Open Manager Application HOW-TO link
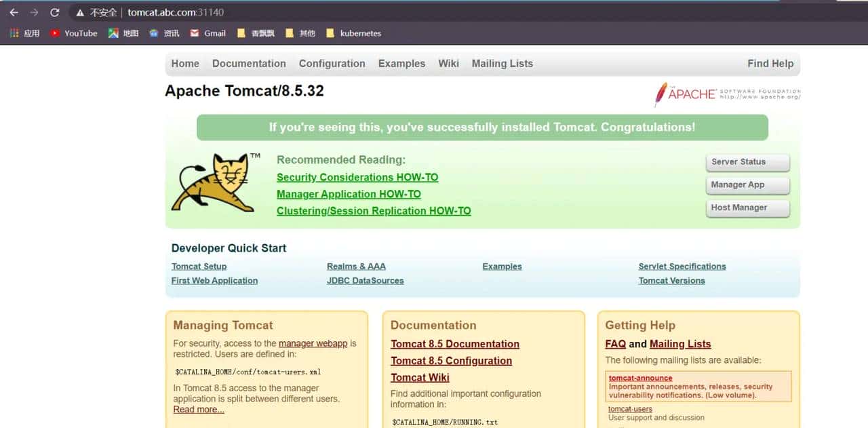Image resolution: width=868 pixels, height=428 pixels. tap(349, 195)
